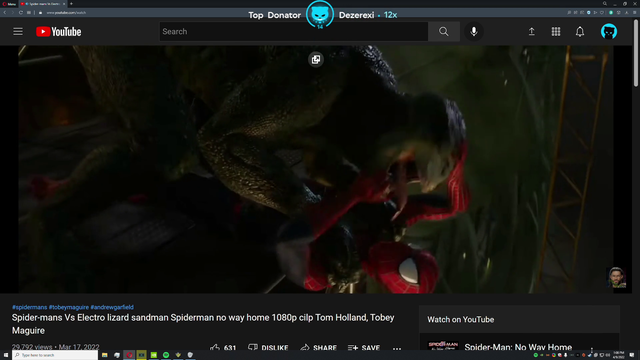Click the Spider-Man No Way Home poster thumbnail
The width and height of the screenshot is (640, 360).
[x=443, y=346]
